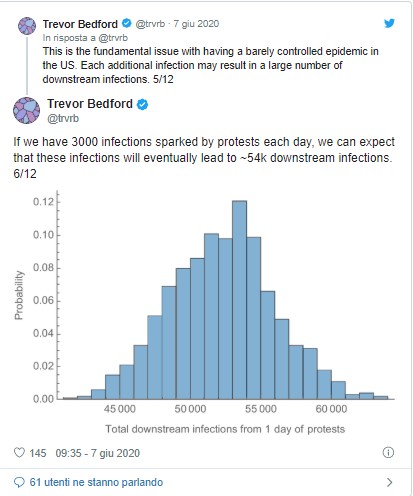The width and height of the screenshot is (413, 496).
Task: Click the parent tweet text about barely controlled epidemic
Action: 210,65
